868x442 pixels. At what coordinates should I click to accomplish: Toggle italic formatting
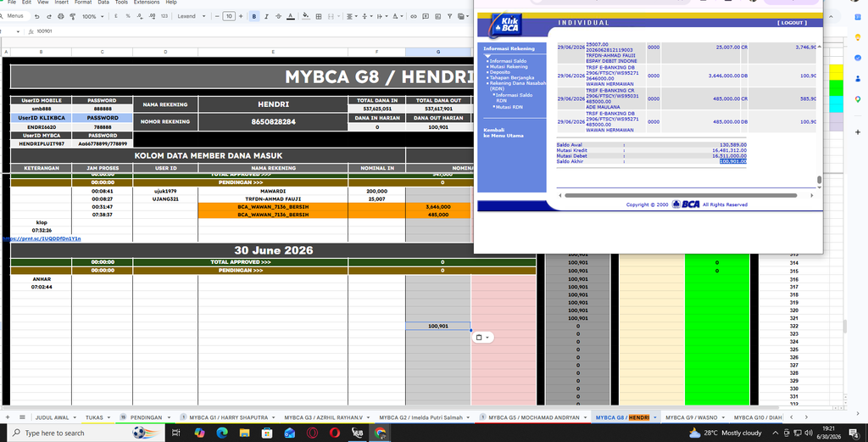pyautogui.click(x=266, y=17)
